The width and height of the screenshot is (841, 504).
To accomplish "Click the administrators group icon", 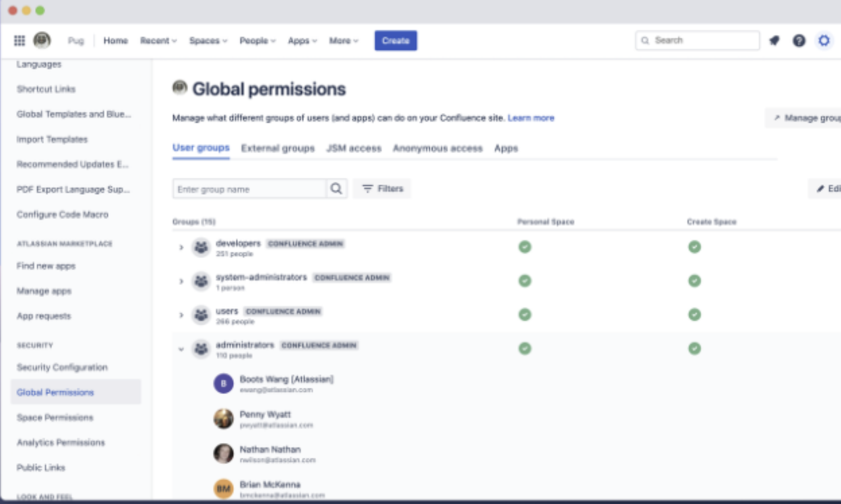I will tap(201, 349).
